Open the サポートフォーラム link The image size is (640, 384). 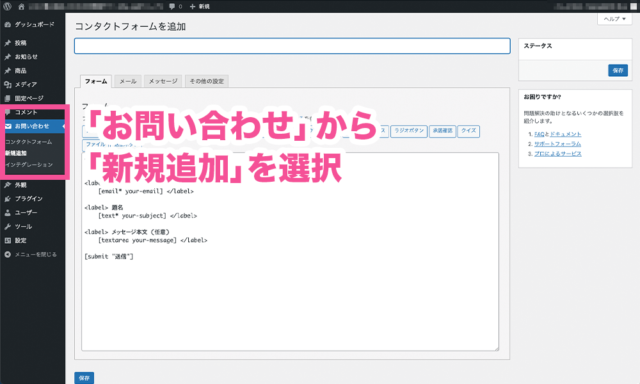click(558, 144)
